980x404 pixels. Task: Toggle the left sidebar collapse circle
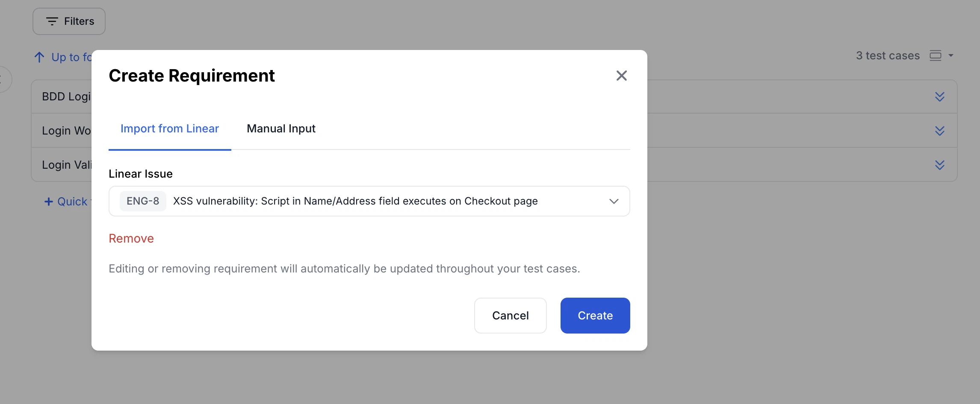tap(3, 79)
